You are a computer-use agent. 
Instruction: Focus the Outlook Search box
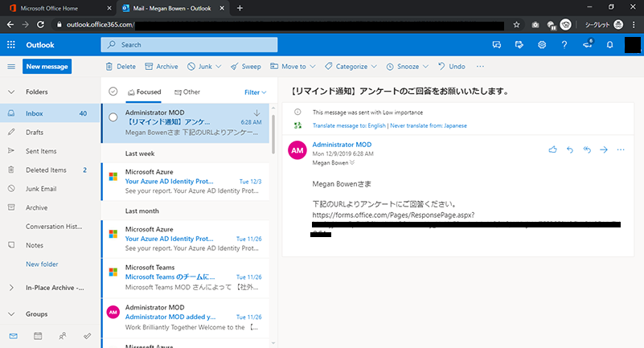tap(189, 45)
